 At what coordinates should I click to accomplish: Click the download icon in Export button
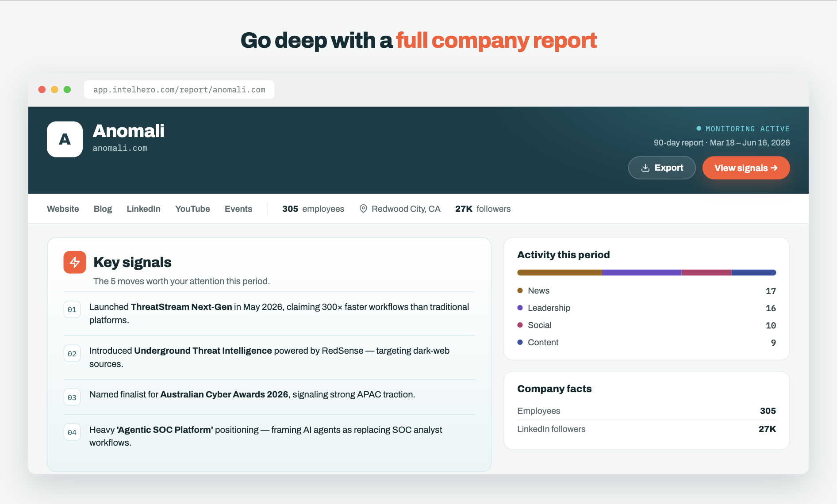645,168
